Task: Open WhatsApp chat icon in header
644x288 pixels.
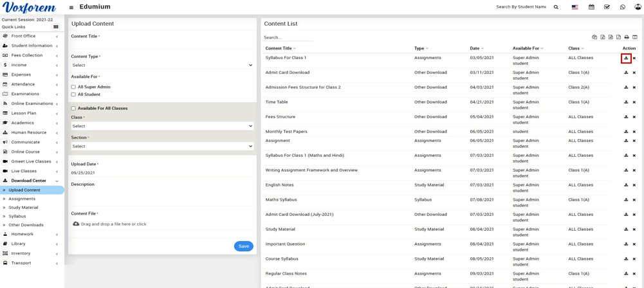Action: pyautogui.click(x=622, y=7)
